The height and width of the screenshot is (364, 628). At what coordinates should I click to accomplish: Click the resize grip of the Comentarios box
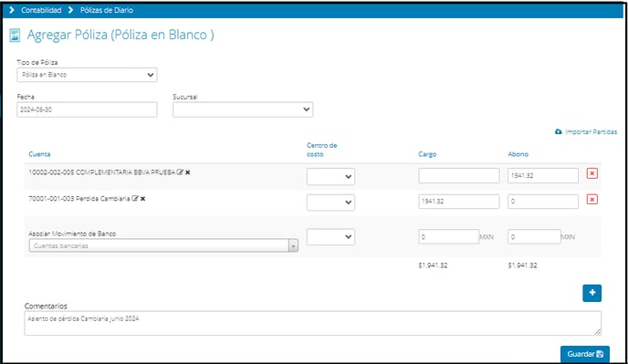click(x=598, y=332)
